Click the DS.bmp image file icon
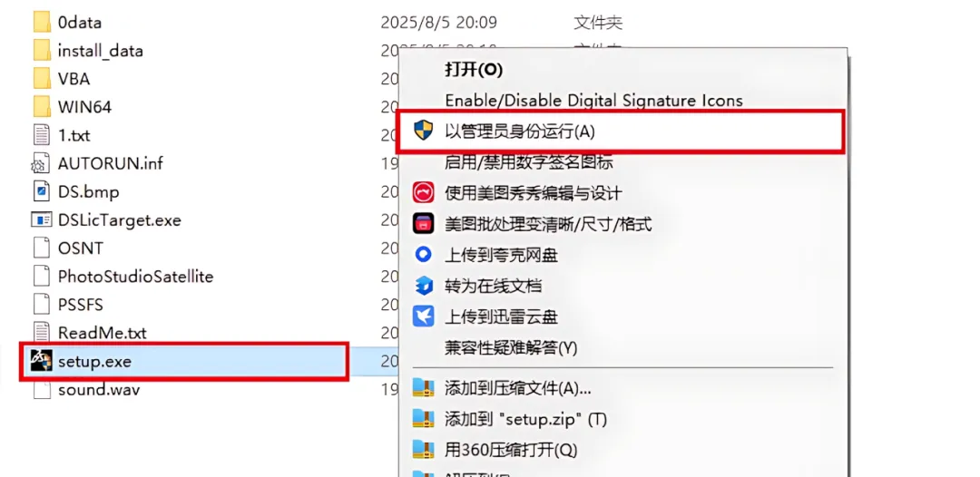Viewport: 980px width, 477px height. pyautogui.click(x=41, y=191)
